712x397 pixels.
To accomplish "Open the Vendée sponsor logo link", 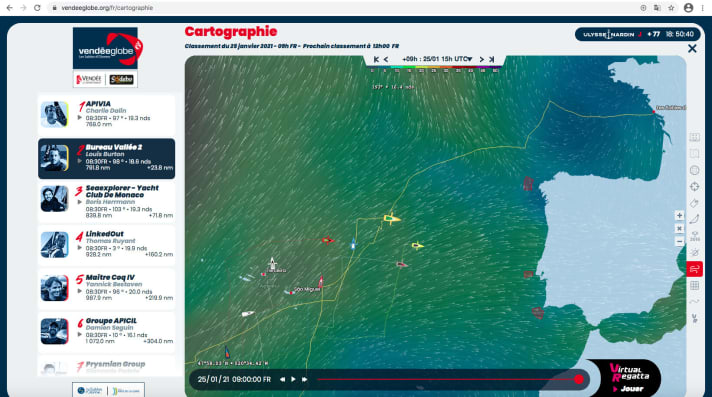I will coord(89,79).
